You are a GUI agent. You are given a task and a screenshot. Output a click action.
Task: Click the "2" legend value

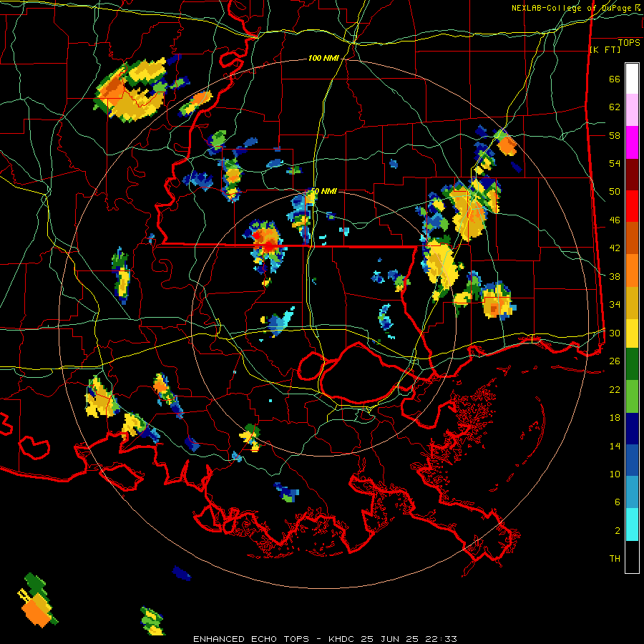618,531
